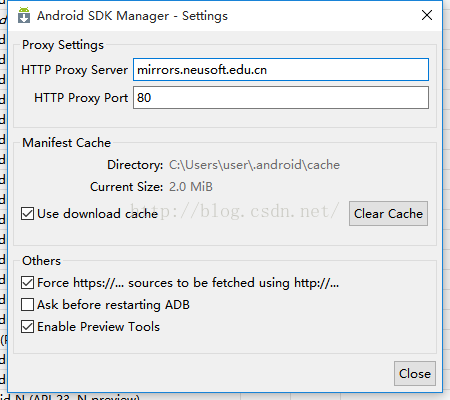Click the Close button at the bottom
450x400 pixels.
click(415, 374)
